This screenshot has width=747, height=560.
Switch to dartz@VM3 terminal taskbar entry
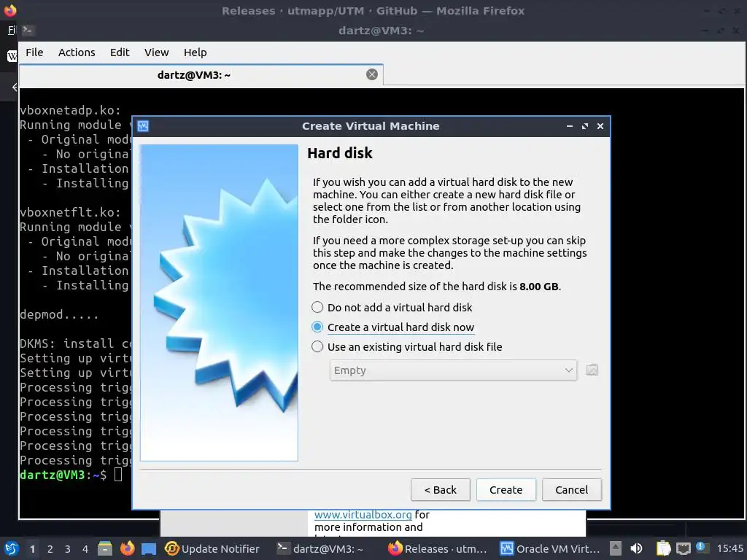click(321, 548)
